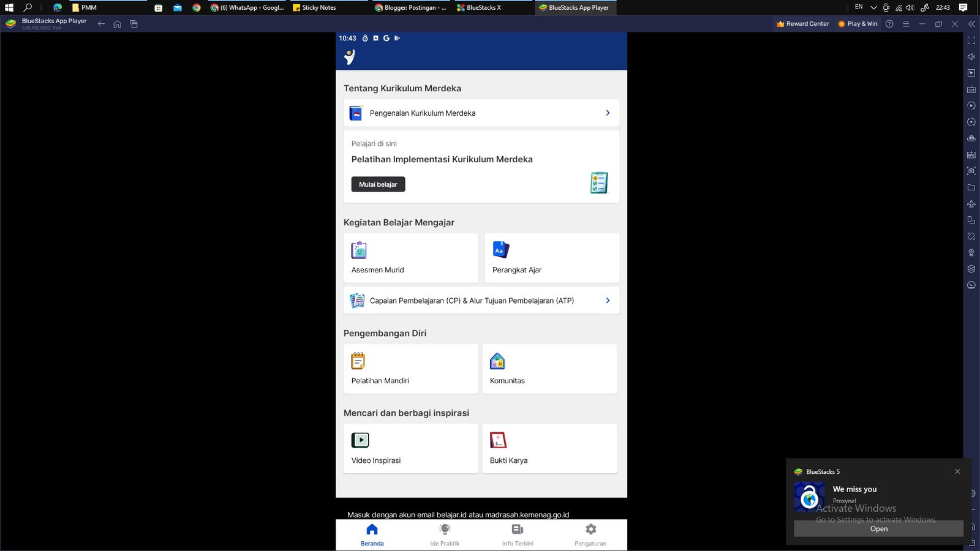
Task: Open Video Inspirasi card
Action: pos(411,449)
